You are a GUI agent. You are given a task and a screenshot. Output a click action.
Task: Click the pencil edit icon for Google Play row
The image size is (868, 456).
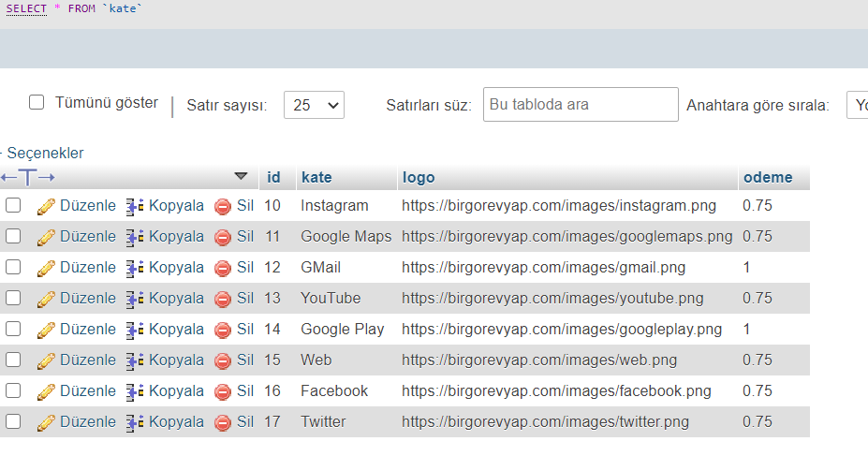click(46, 331)
